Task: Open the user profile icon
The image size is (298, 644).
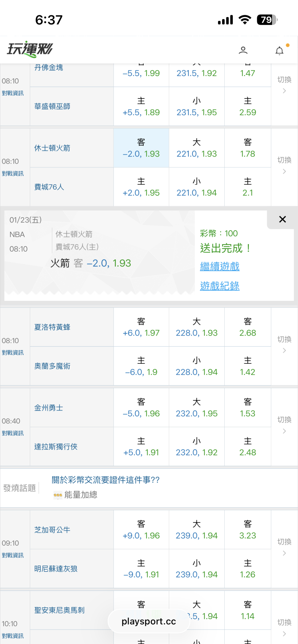Action: coord(243,50)
